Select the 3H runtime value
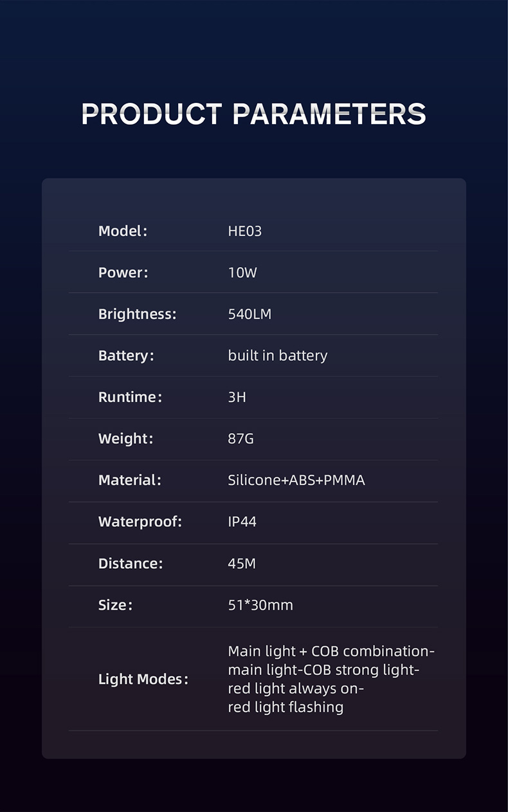Image resolution: width=508 pixels, height=812 pixels. click(237, 398)
